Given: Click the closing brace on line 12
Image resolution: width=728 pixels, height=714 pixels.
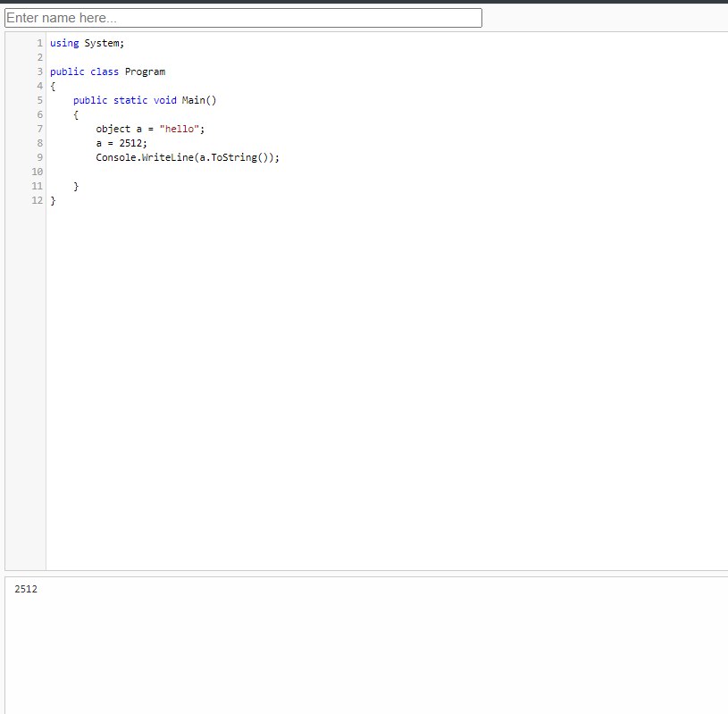Looking at the screenshot, I should coord(53,201).
